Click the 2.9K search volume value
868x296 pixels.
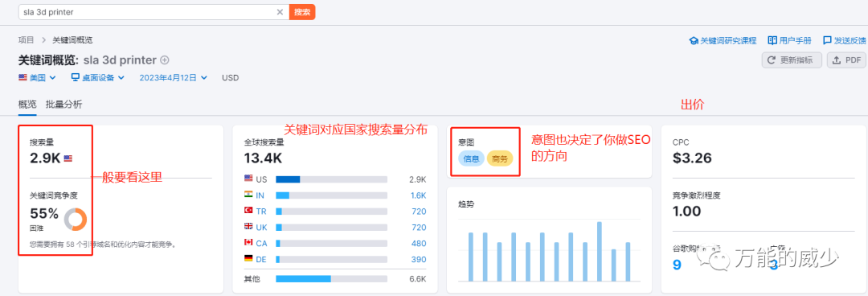(x=45, y=158)
